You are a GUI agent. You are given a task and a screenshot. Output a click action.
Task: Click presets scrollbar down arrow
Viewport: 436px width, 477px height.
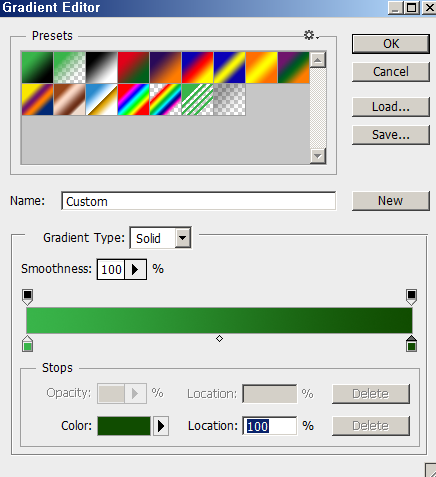318,156
